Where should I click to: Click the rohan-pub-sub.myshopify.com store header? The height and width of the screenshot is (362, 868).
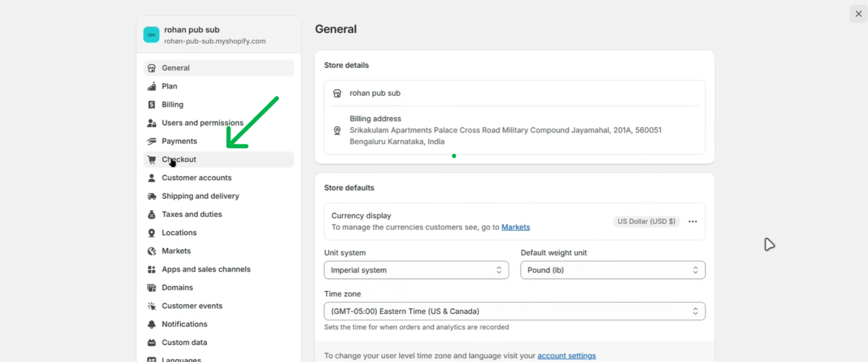point(219,35)
